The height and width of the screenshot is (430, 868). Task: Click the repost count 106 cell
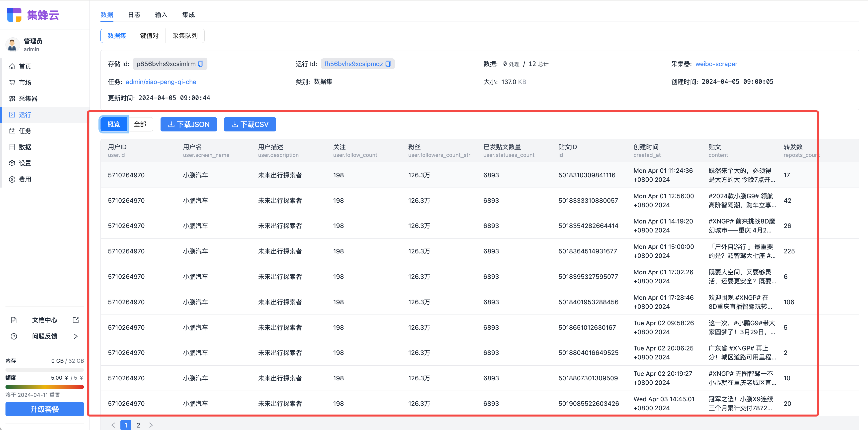pos(789,302)
